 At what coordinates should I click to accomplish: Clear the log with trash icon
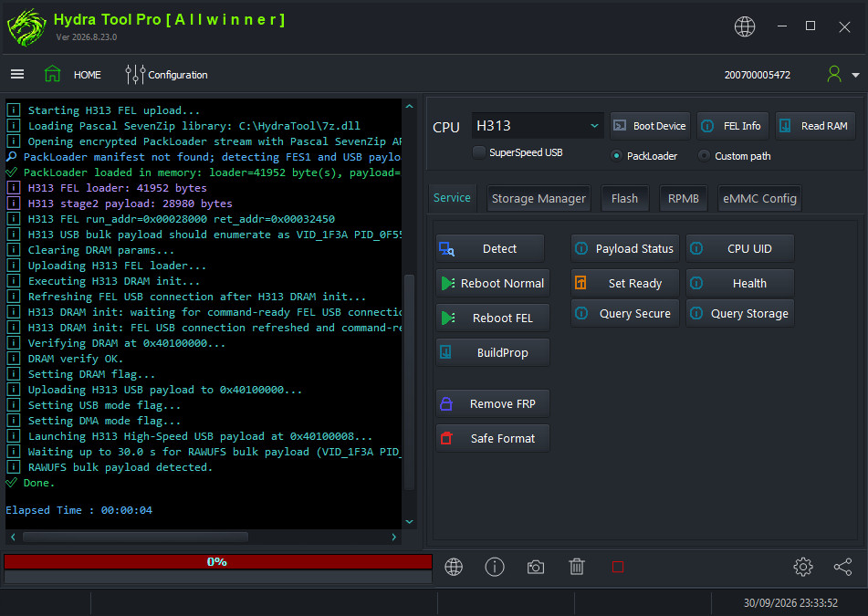[x=577, y=567]
